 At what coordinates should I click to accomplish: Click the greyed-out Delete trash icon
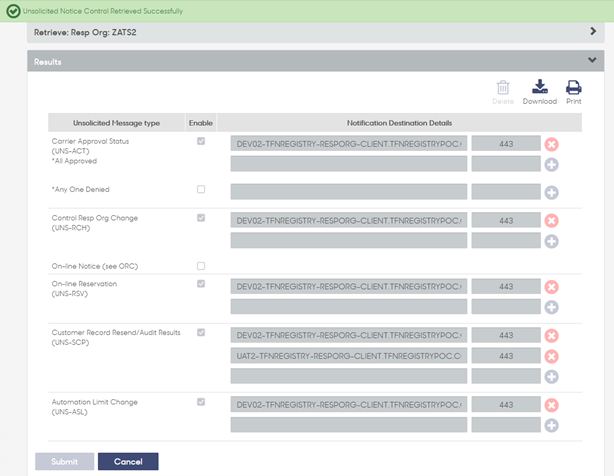pyautogui.click(x=503, y=87)
